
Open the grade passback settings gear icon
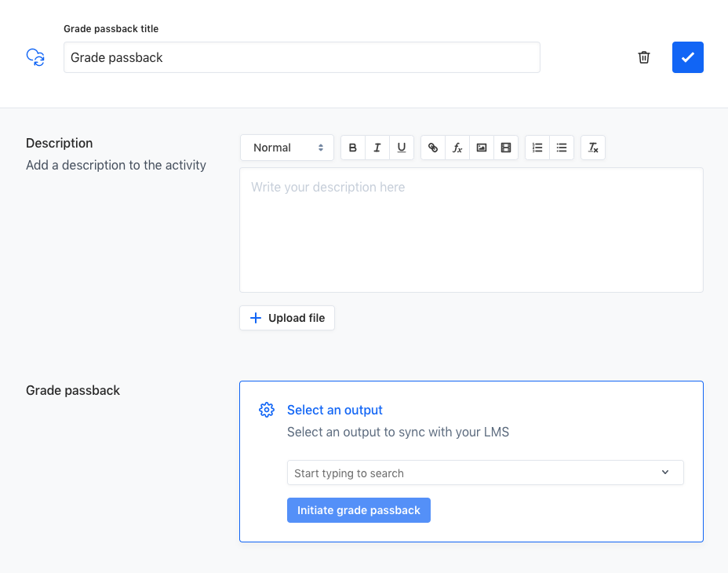(267, 410)
